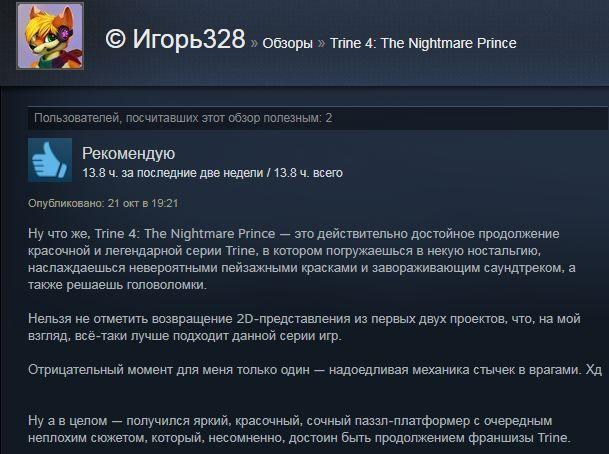Click the helpful count number 2
The height and width of the screenshot is (454, 609).
pyautogui.click(x=329, y=118)
